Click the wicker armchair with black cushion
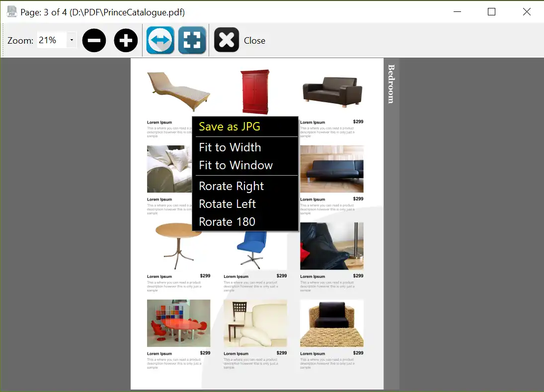544x392 pixels. click(332, 323)
